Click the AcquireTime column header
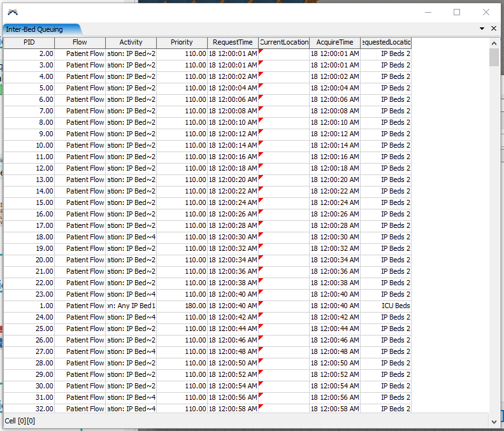 click(335, 42)
